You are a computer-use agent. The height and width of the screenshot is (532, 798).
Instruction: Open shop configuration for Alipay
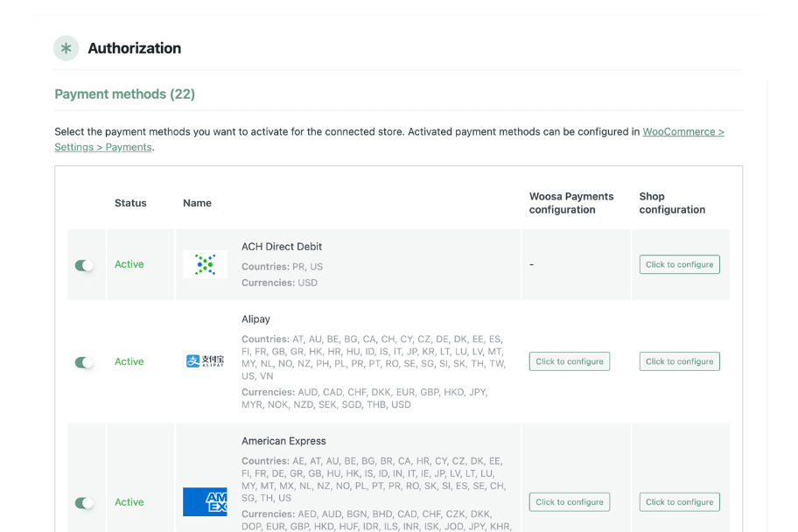coord(679,361)
